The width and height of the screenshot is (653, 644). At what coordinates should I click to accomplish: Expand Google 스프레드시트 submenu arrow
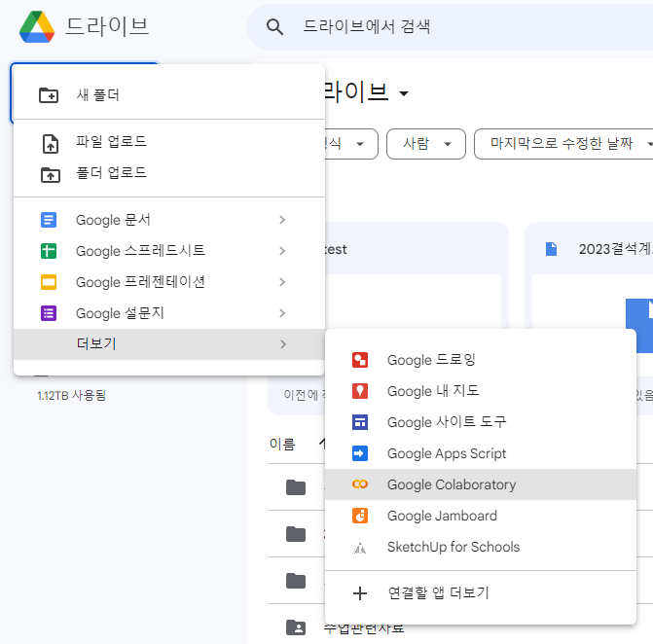point(282,251)
